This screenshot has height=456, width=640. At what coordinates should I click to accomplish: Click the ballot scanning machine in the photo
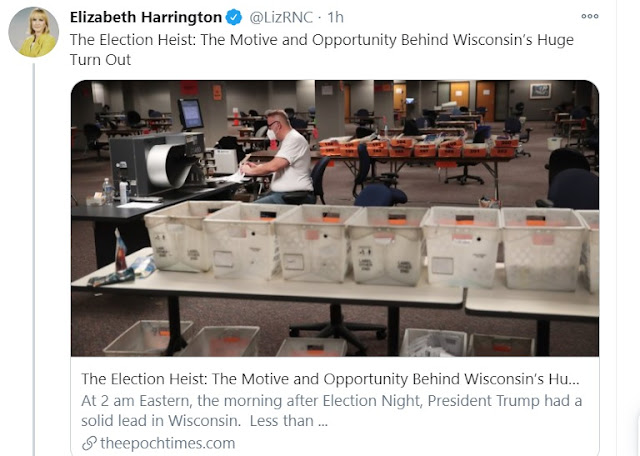pyautogui.click(x=157, y=165)
